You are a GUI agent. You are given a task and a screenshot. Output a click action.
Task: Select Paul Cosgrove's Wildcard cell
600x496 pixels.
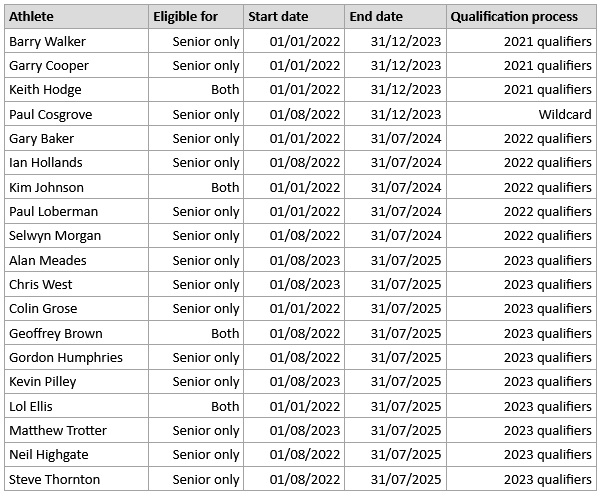tap(521, 114)
